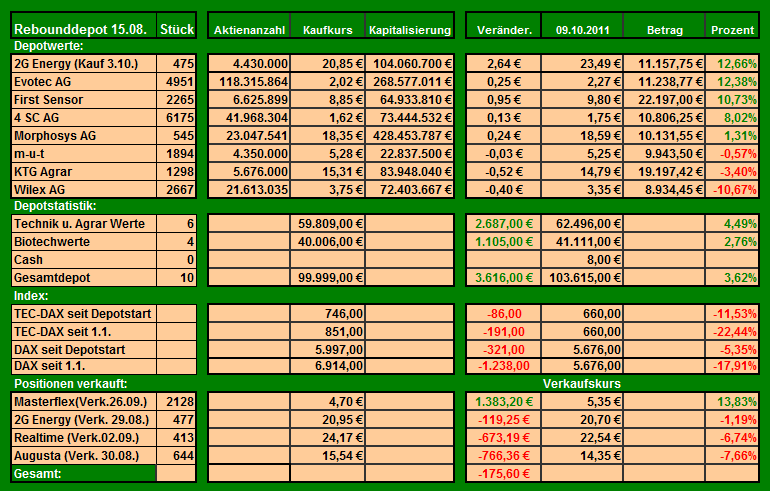Click the 428.453.787 € capitalization cell
The width and height of the screenshot is (770, 491).
[410, 136]
